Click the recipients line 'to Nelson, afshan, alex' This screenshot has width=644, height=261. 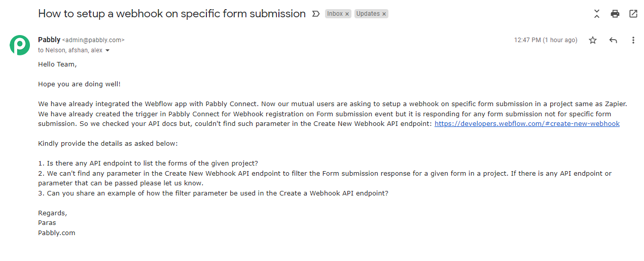pos(70,50)
